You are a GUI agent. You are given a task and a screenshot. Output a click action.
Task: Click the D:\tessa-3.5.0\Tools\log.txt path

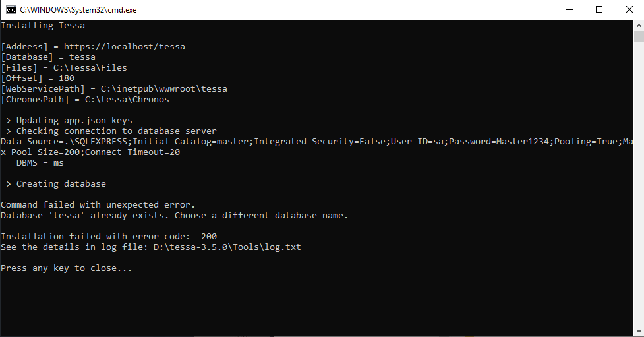[227, 247]
